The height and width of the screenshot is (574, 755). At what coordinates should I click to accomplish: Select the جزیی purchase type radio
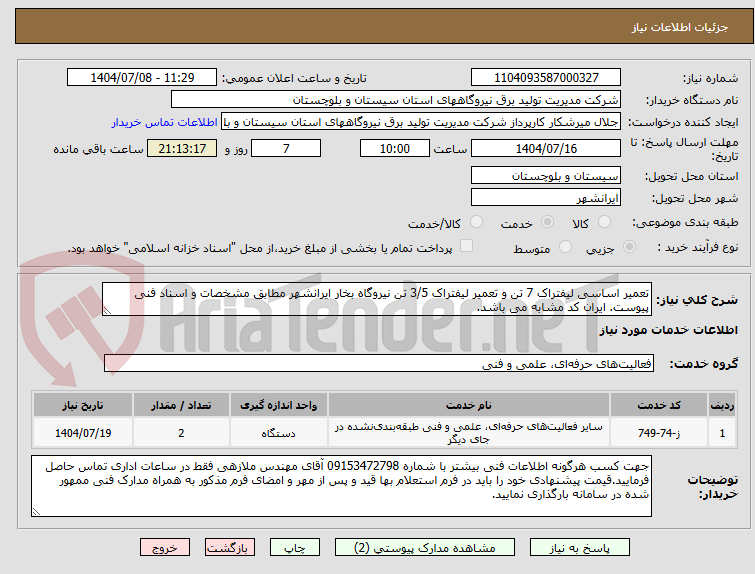(x=629, y=247)
